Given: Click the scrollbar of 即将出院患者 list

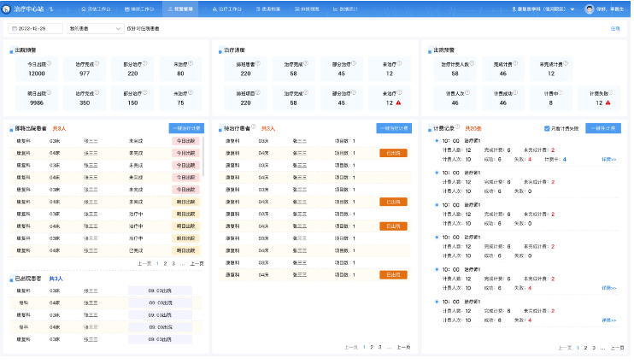Looking at the screenshot, I should coord(203,156).
